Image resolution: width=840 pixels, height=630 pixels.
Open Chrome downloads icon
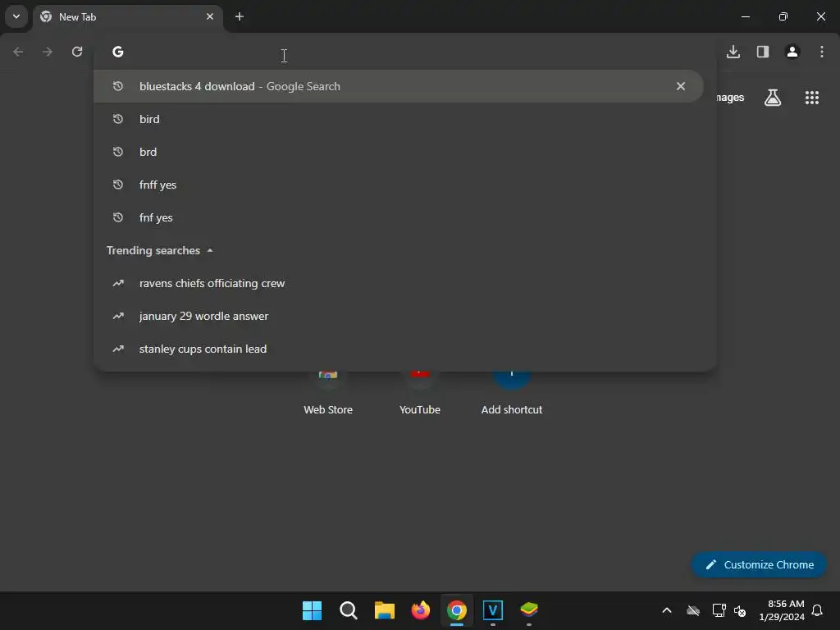(x=733, y=52)
